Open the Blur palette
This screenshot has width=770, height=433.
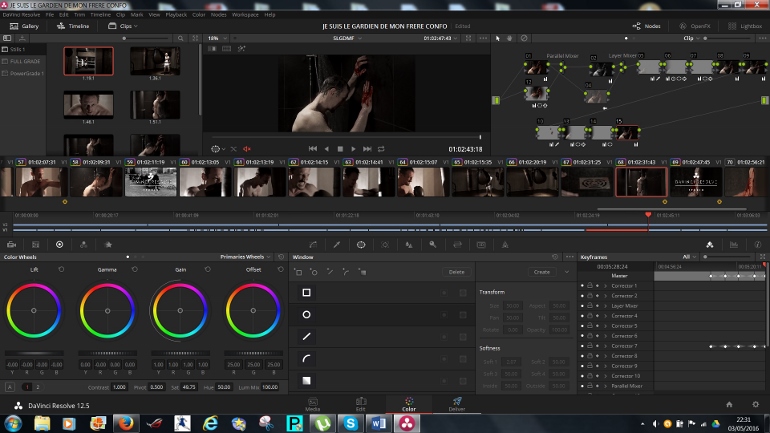click(409, 244)
